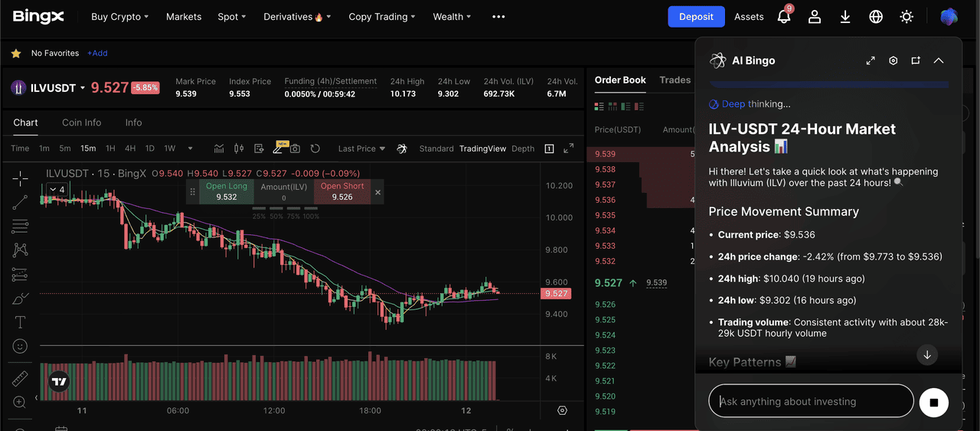Take a chart snapshot with camera icon
The height and width of the screenshot is (431, 980).
(x=295, y=149)
